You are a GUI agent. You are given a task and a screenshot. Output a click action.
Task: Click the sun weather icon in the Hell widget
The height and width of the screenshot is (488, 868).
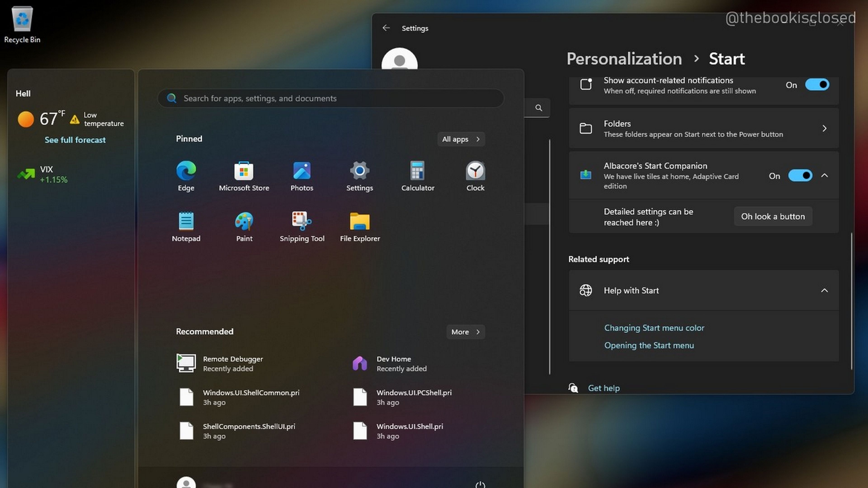coord(26,119)
